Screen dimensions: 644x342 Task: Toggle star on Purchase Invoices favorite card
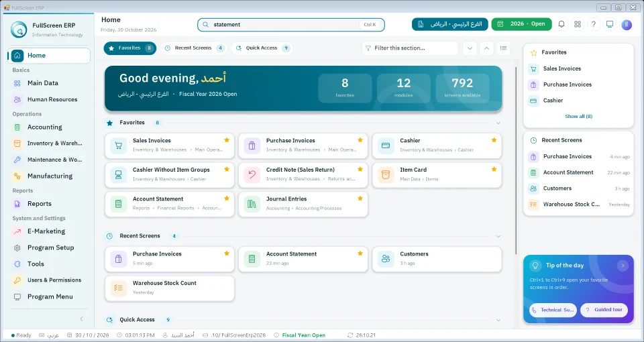tap(360, 140)
